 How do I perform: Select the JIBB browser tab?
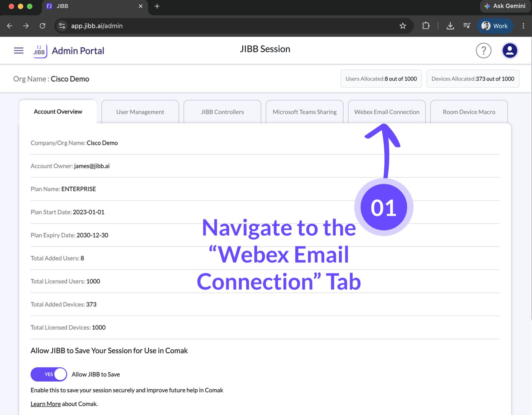click(x=95, y=7)
